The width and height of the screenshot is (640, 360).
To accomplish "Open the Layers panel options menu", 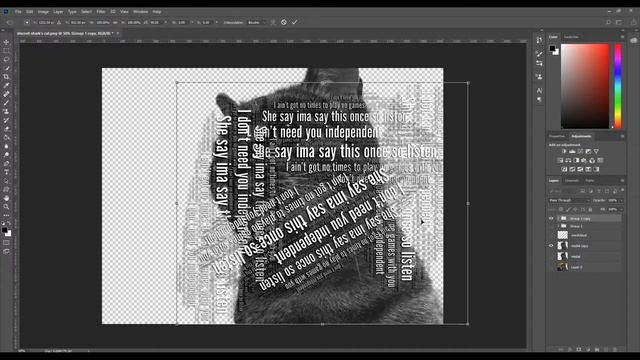I will coord(622,180).
